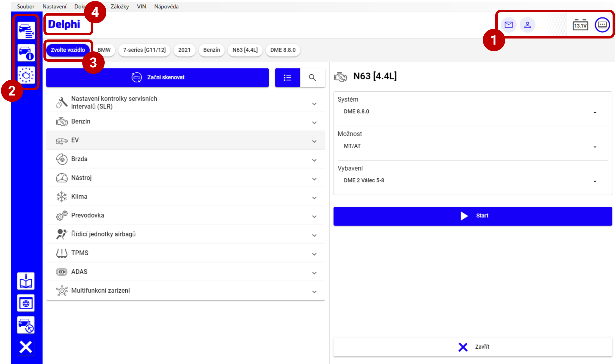Click the ADAS sensor icon
The image size is (615, 364).
click(x=62, y=272)
